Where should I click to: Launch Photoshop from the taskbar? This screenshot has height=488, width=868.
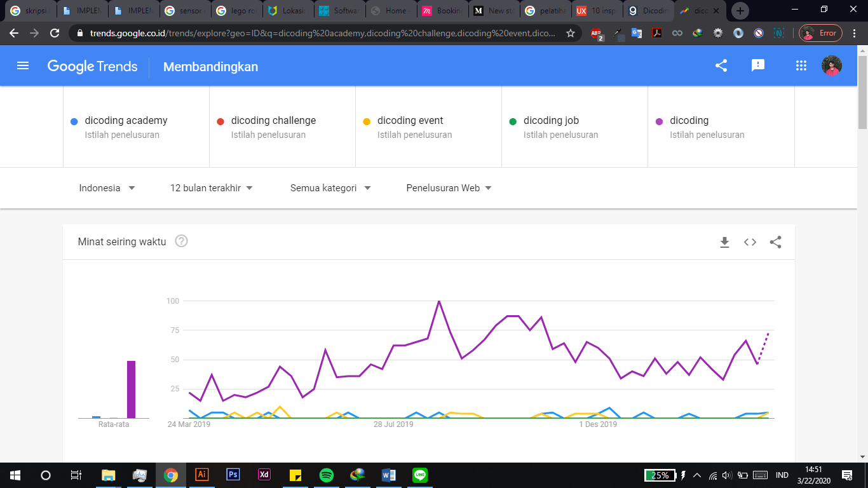[x=233, y=475]
